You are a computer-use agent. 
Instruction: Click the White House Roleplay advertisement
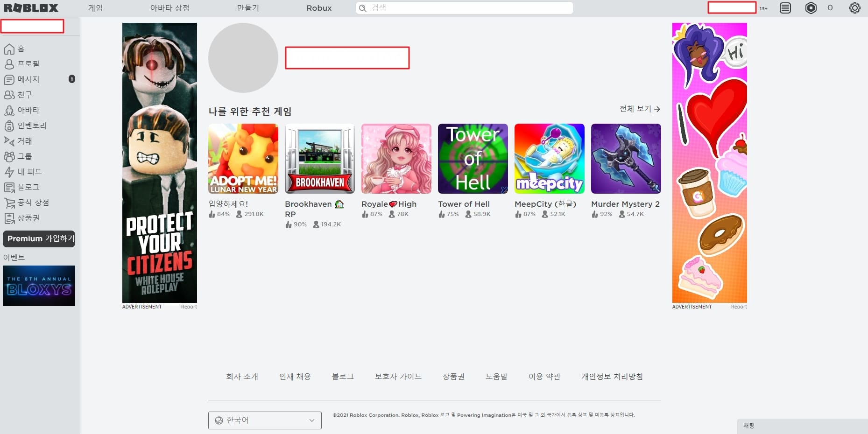[160, 163]
